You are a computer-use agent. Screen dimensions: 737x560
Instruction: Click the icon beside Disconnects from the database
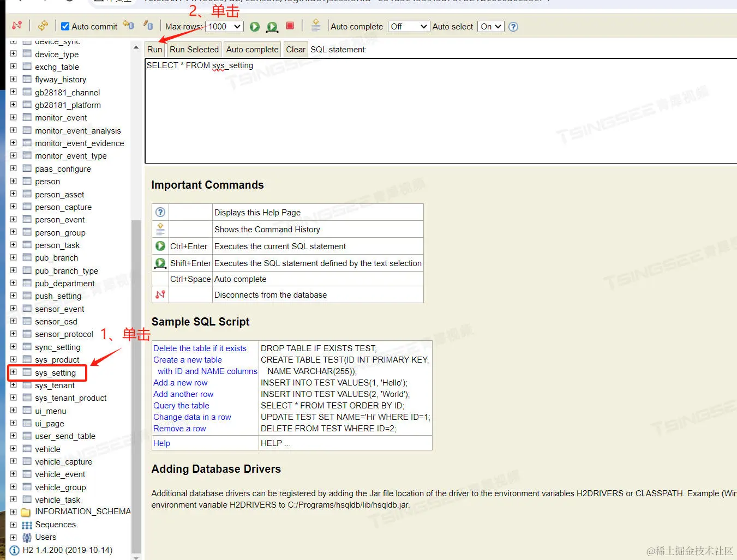coord(160,294)
